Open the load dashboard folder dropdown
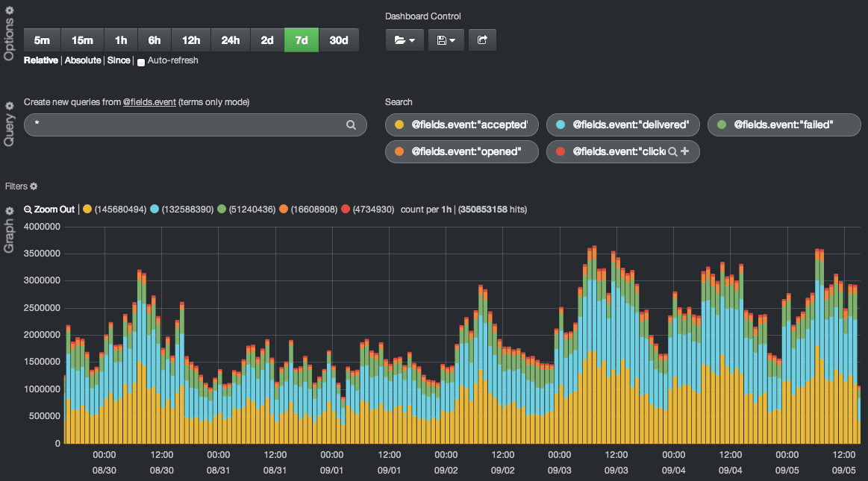This screenshot has height=481, width=868. click(405, 40)
